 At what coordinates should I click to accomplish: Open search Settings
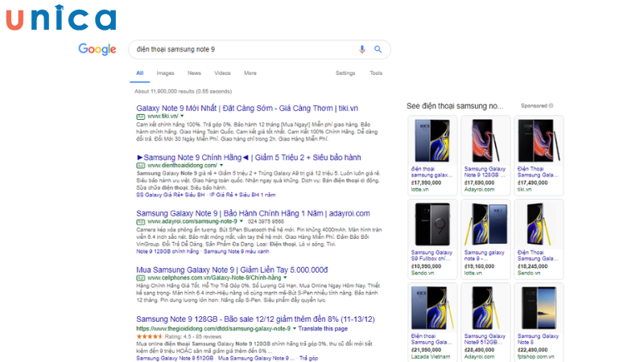pos(345,73)
